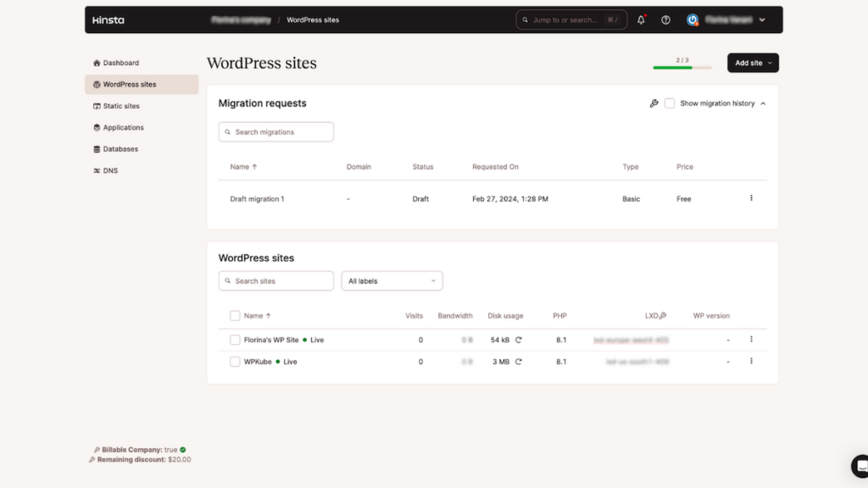Click the Search migrations field
The width and height of the screenshot is (868, 488).
(276, 132)
